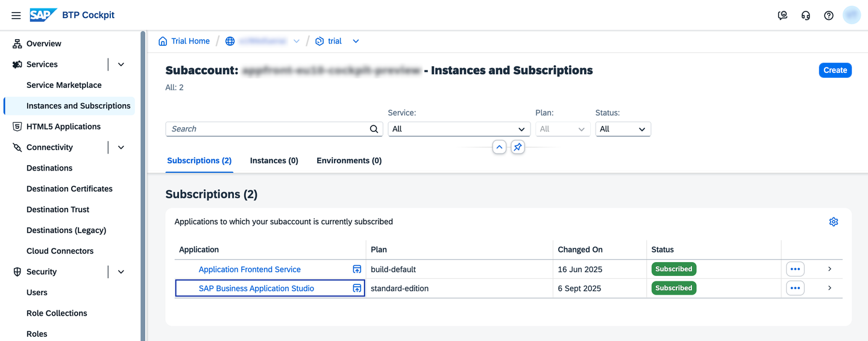Click the Create button

coord(835,70)
